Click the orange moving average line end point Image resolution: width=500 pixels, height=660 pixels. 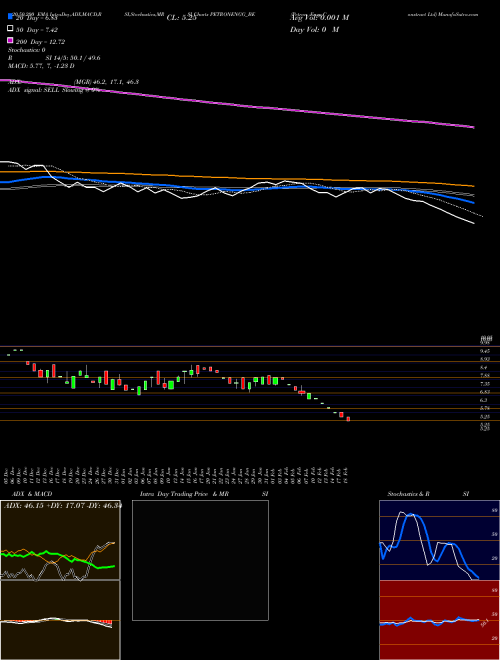474,186
